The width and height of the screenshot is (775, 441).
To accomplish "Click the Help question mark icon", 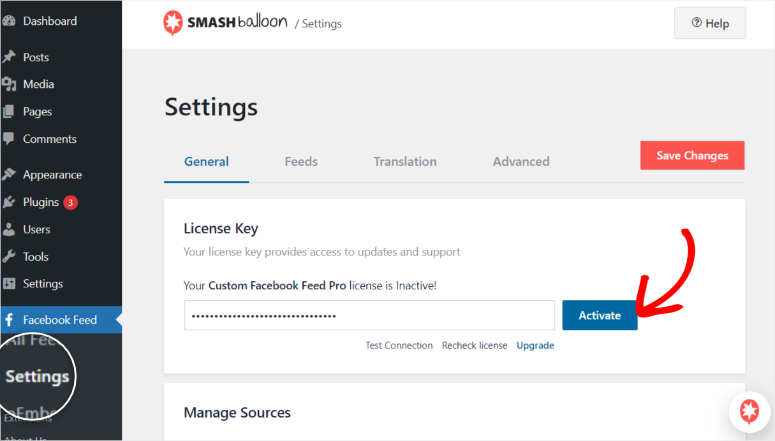I will click(696, 22).
